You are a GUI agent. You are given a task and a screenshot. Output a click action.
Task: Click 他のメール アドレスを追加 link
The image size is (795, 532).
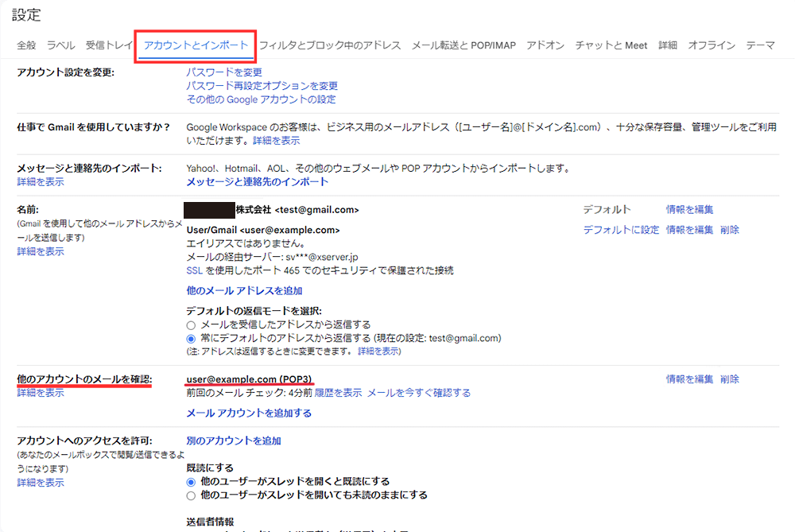click(x=244, y=291)
